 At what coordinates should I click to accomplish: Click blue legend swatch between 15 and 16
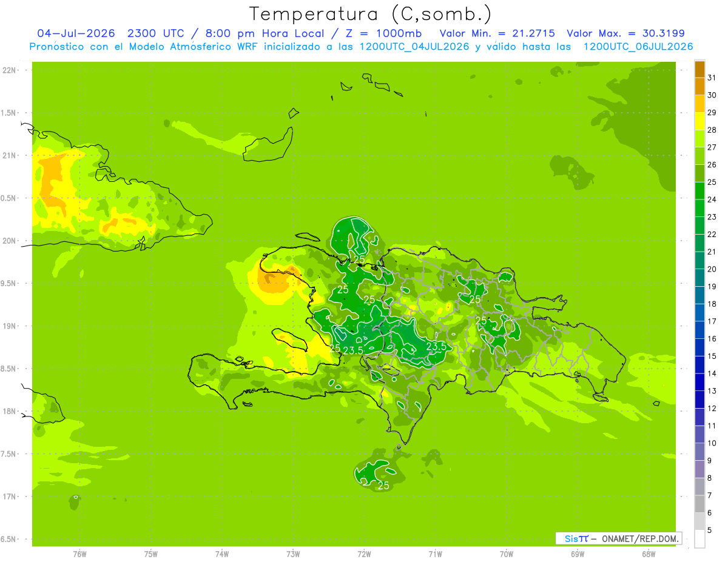[x=699, y=347]
